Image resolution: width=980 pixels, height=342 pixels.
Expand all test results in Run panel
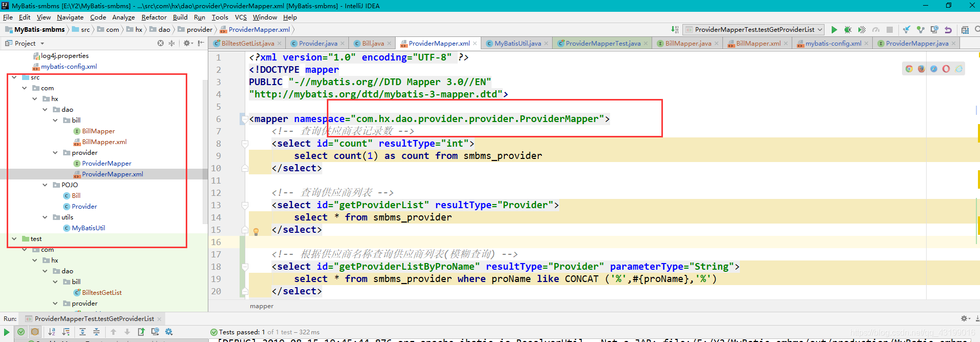[83, 332]
